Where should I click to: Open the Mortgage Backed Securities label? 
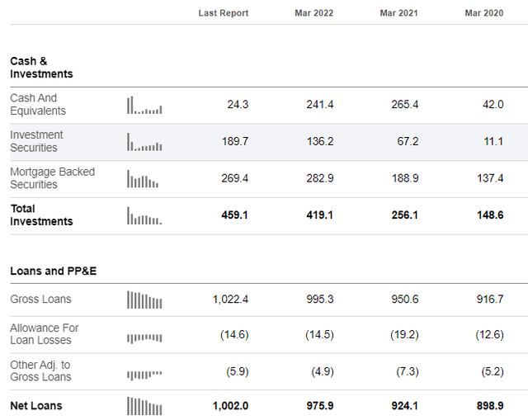tap(53, 178)
